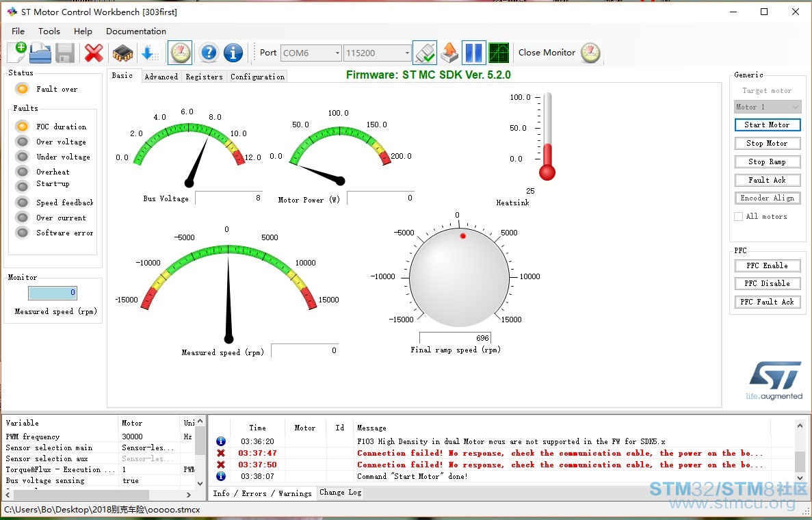The height and width of the screenshot is (520, 812).
Task: Switch to the Advanced tab
Action: click(x=161, y=77)
